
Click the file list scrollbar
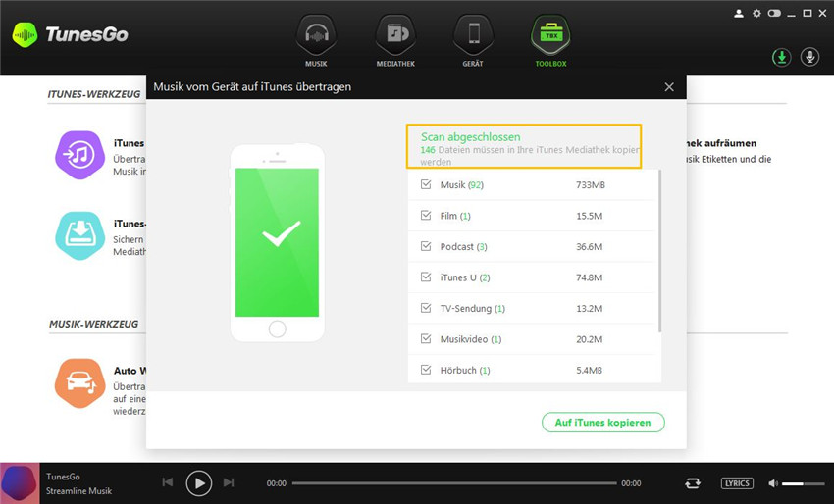(660, 251)
